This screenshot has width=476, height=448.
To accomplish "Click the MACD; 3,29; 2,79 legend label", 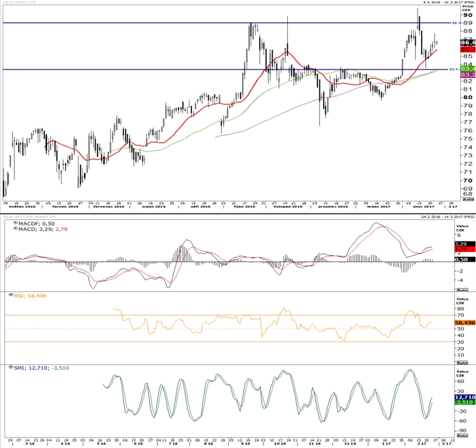I will [43, 229].
